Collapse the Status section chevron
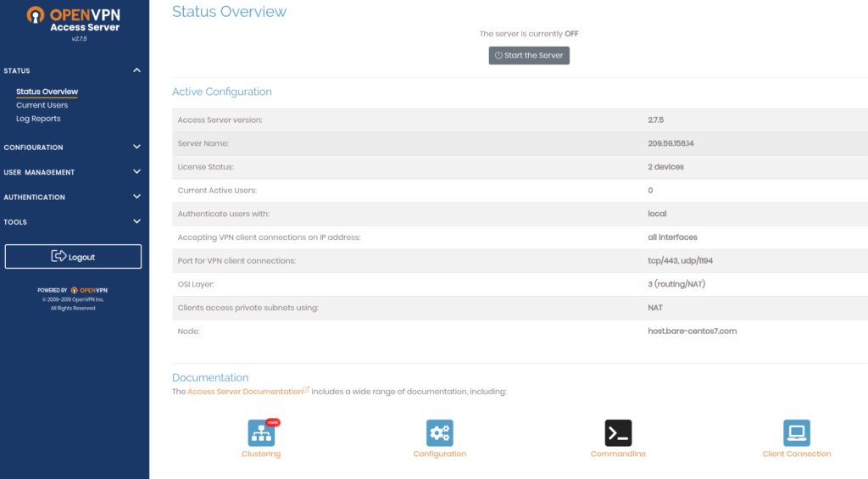The image size is (868, 479). (x=137, y=70)
